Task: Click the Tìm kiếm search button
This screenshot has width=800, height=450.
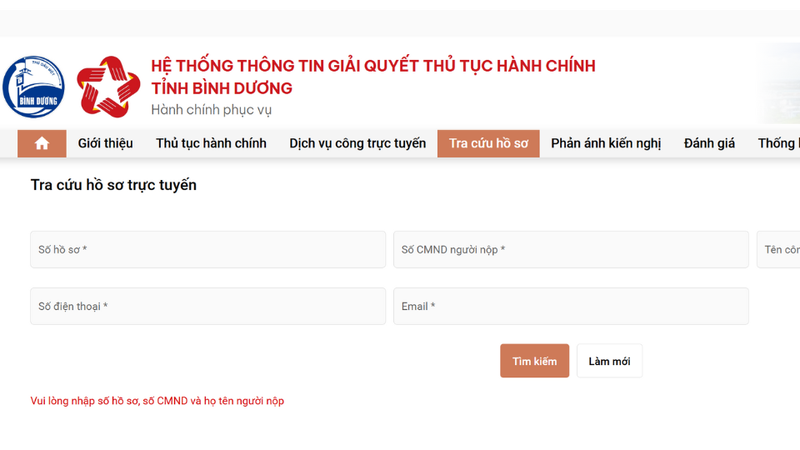Action: coord(535,361)
